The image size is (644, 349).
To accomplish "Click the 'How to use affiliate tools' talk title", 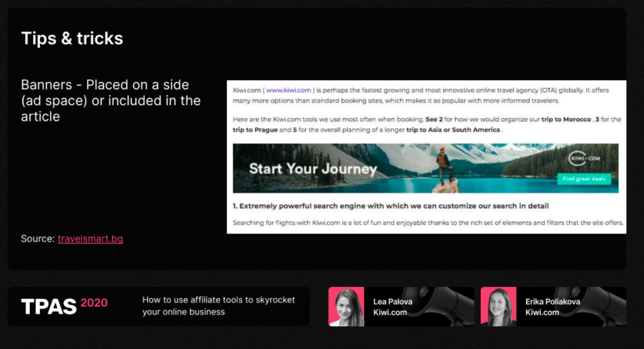I will point(218,306).
